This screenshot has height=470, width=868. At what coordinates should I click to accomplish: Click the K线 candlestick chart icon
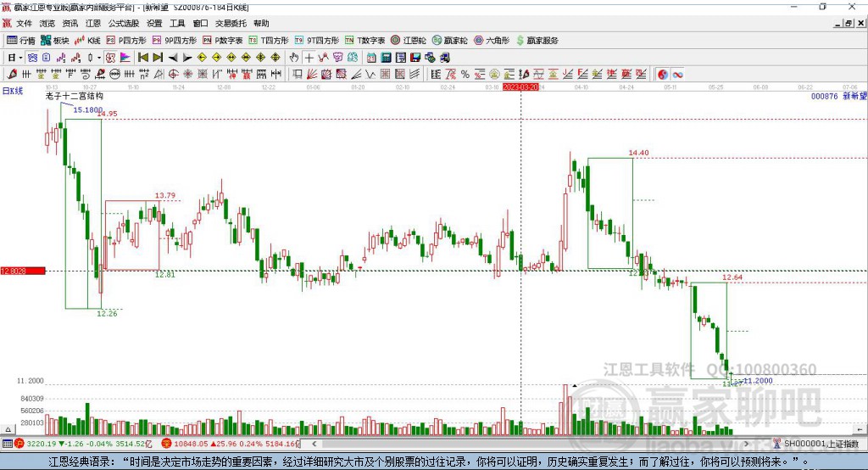point(87,41)
